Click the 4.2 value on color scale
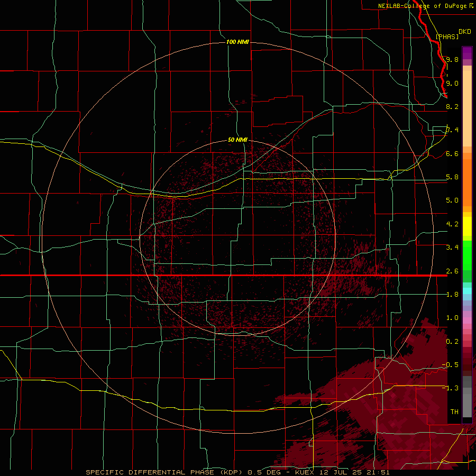476x476 pixels. 452,224
